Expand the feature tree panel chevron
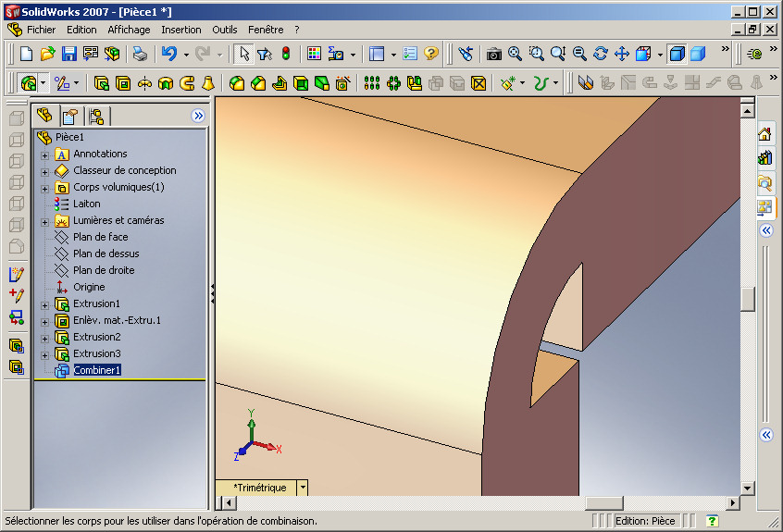 point(198,116)
